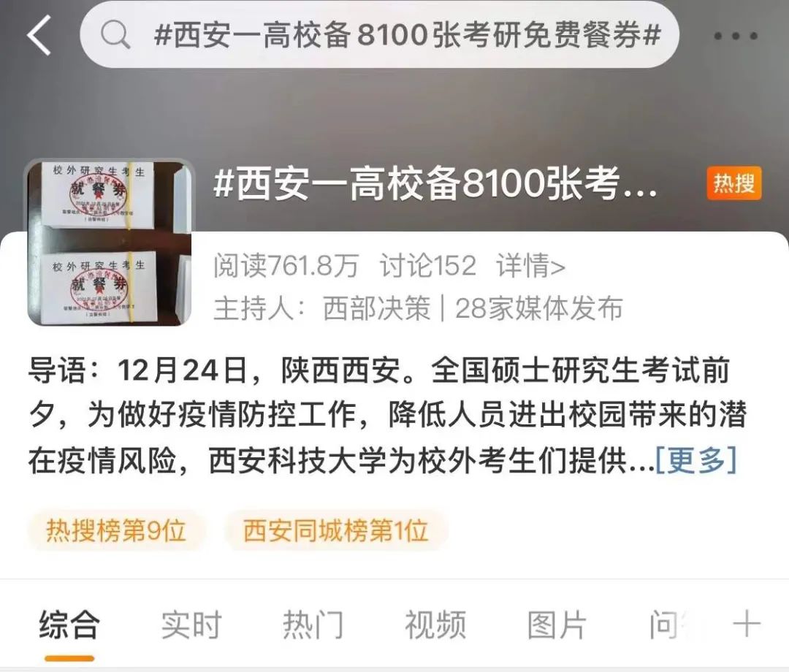The width and height of the screenshot is (789, 672).
Task: Switch to the 热门 tab
Action: click(x=313, y=625)
